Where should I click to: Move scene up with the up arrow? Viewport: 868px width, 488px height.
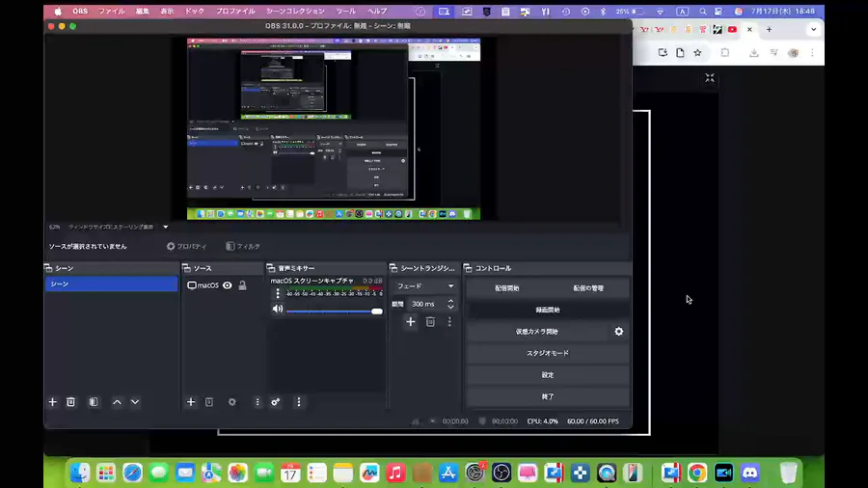(x=117, y=402)
